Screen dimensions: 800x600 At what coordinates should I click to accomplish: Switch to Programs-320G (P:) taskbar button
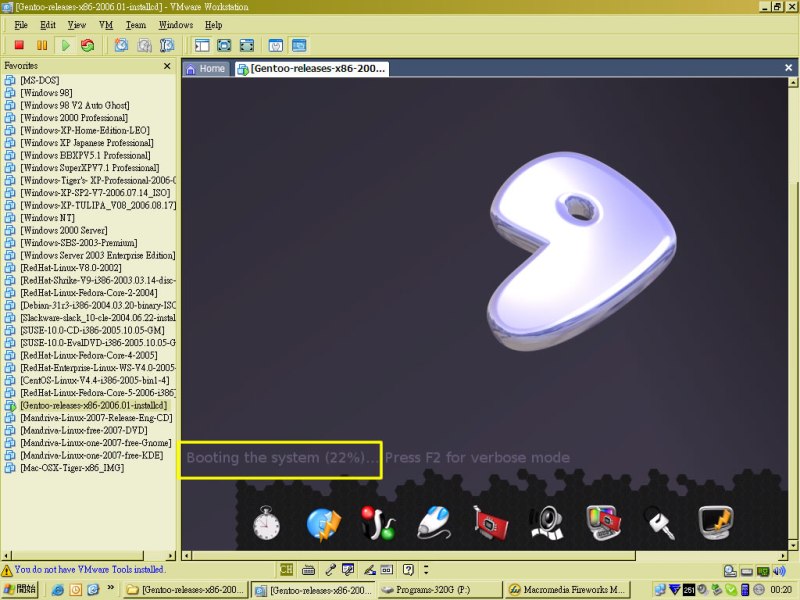[x=439, y=590]
